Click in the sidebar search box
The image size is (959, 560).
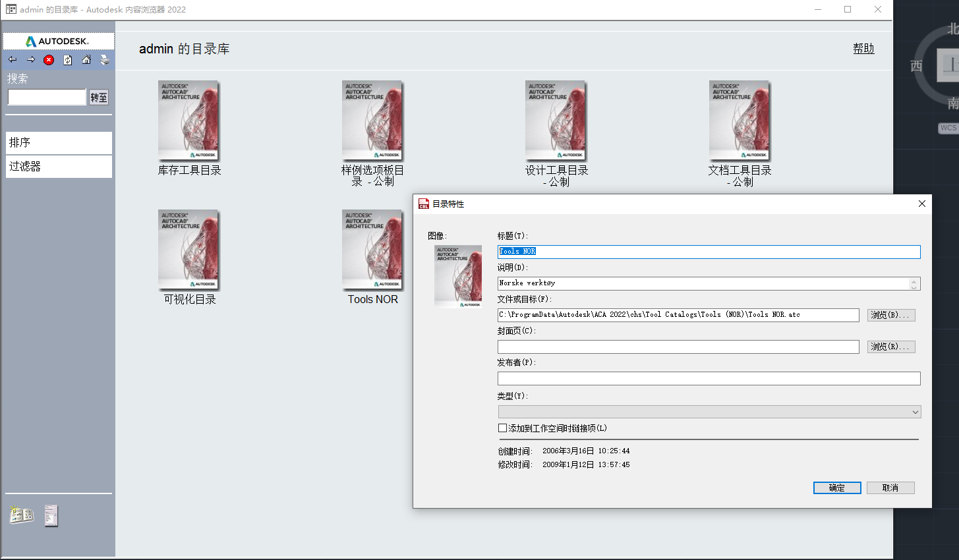(x=47, y=98)
